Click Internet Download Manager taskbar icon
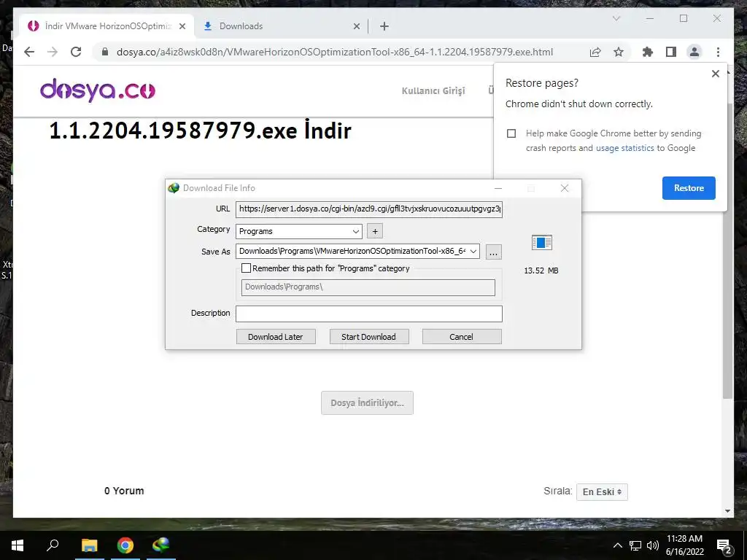The image size is (747, 560). pyautogui.click(x=161, y=545)
